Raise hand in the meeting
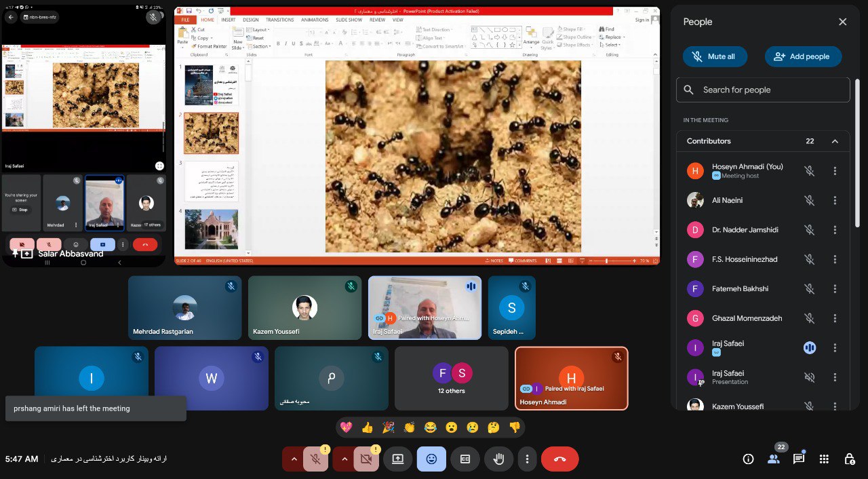Image resolution: width=868 pixels, height=479 pixels. click(498, 459)
